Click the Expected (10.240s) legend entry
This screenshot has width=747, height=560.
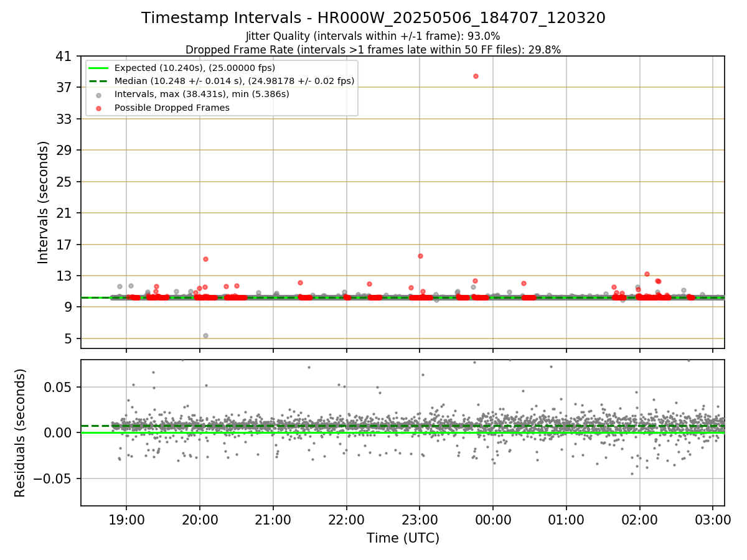195,68
